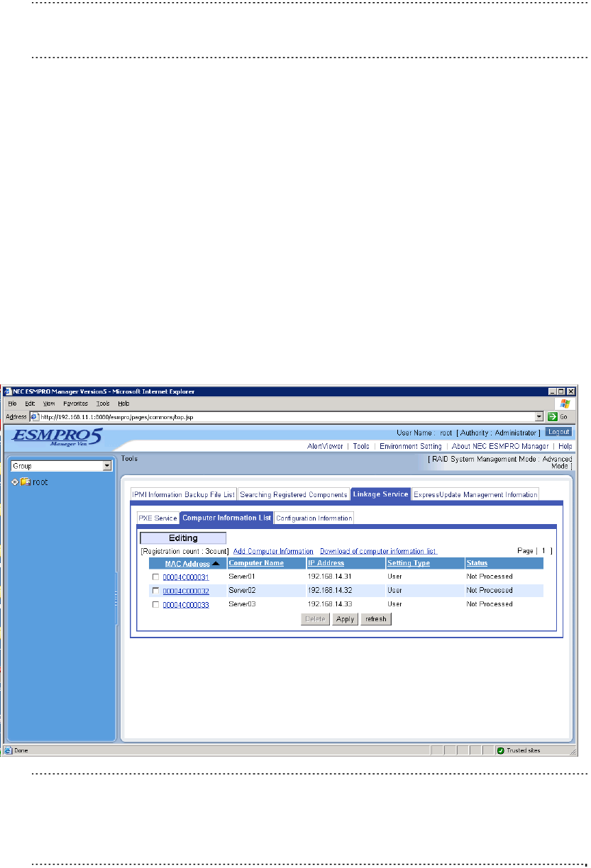
Task: Expand the address bar dropdown arrow
Action: [x=539, y=416]
